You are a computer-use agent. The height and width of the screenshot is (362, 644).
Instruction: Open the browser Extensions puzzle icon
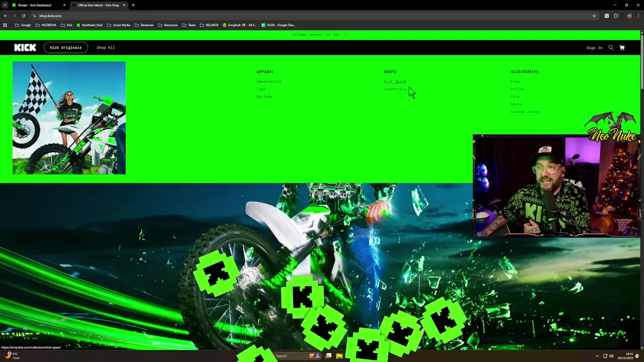pyautogui.click(x=616, y=16)
